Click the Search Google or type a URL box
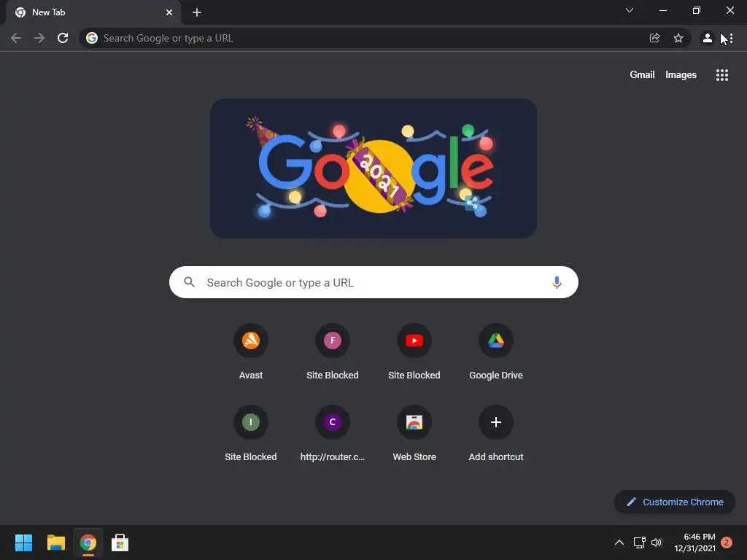Screen dimensions: 747x560 coord(373,282)
